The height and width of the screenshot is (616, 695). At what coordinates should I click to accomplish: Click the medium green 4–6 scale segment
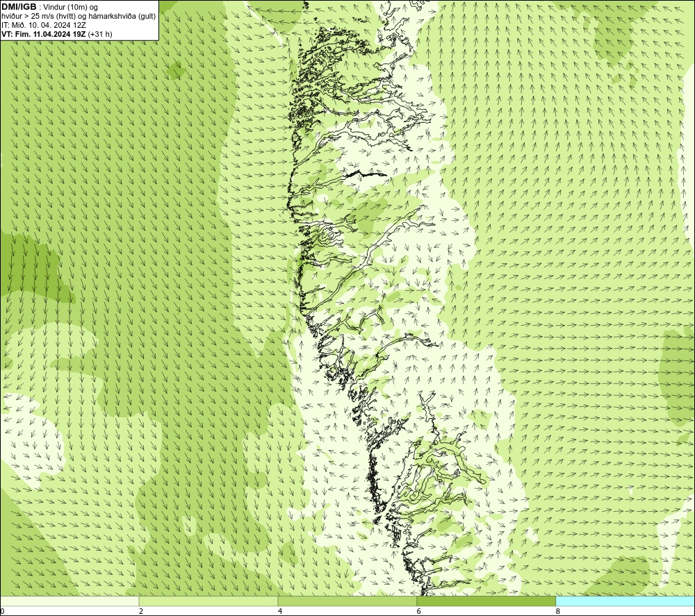pos(347,601)
